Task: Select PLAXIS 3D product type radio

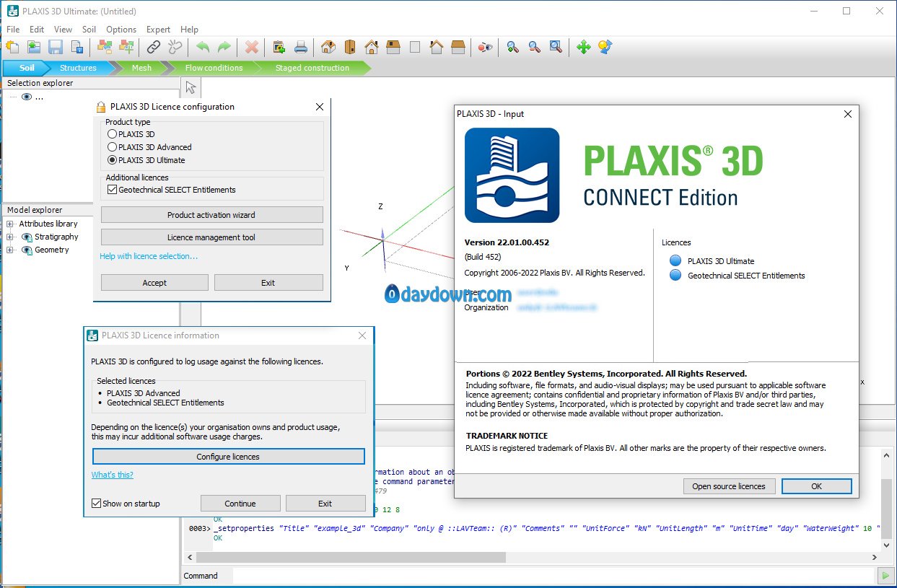Action: (112, 134)
